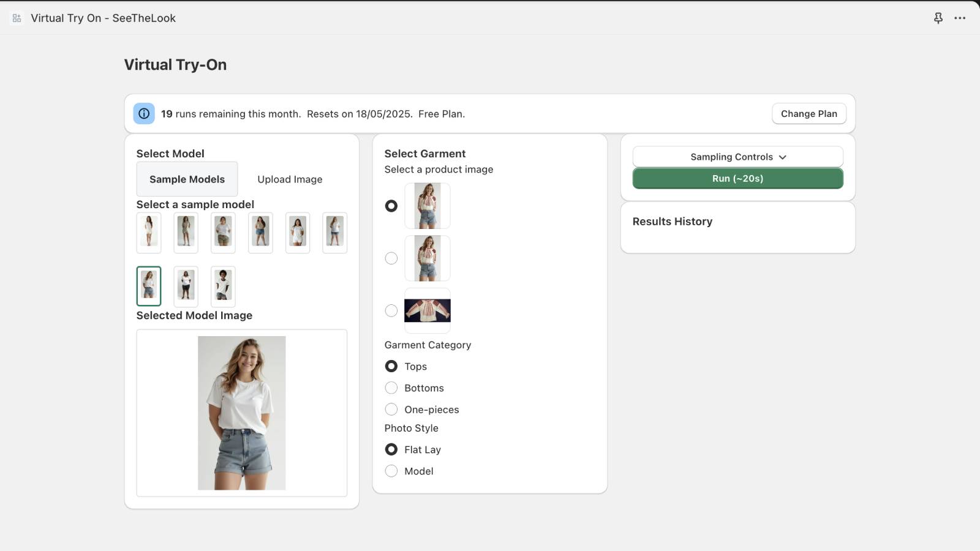Click the "Virtual Try-On" page heading

click(175, 65)
